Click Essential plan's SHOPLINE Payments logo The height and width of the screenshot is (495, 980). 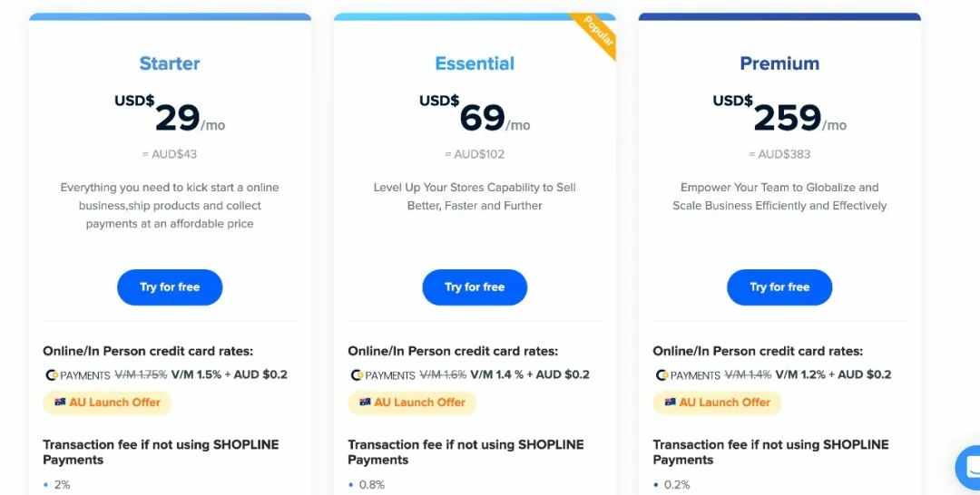point(383,375)
